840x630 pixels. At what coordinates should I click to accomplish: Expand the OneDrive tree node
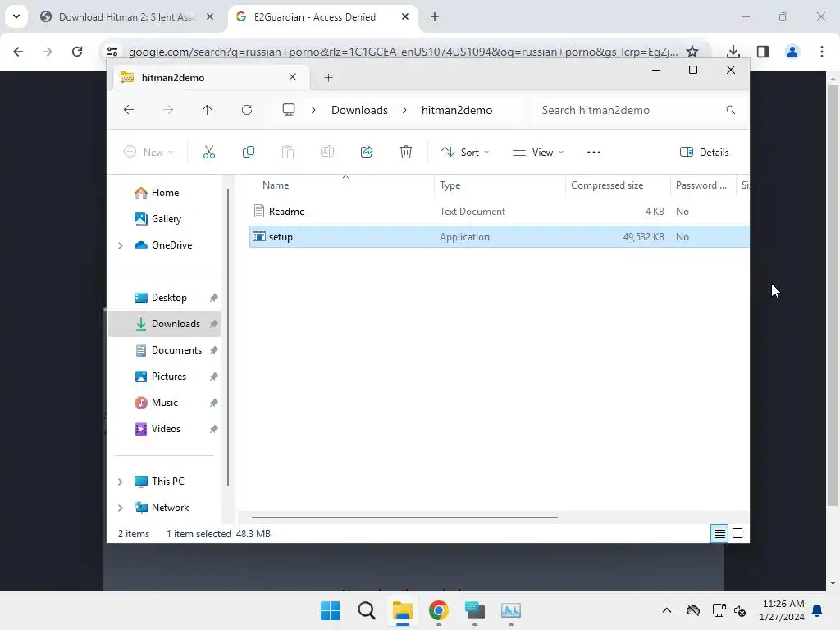(x=120, y=245)
